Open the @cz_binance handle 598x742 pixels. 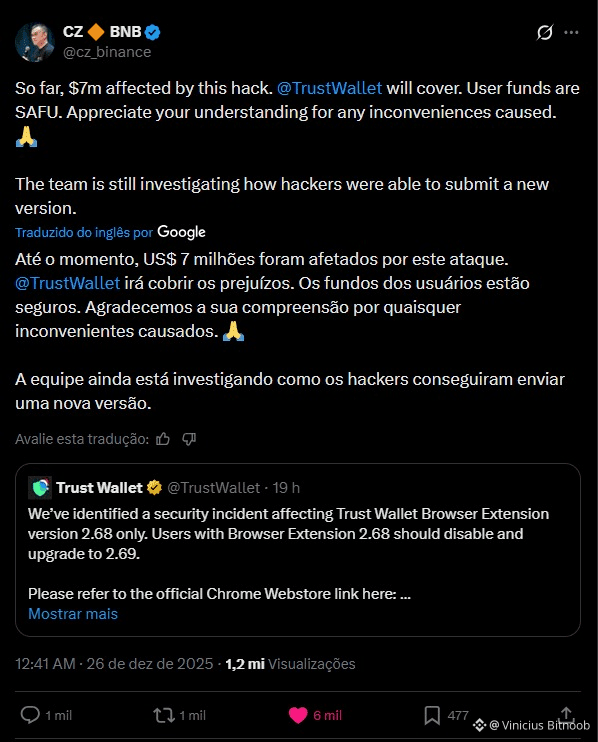(107, 52)
